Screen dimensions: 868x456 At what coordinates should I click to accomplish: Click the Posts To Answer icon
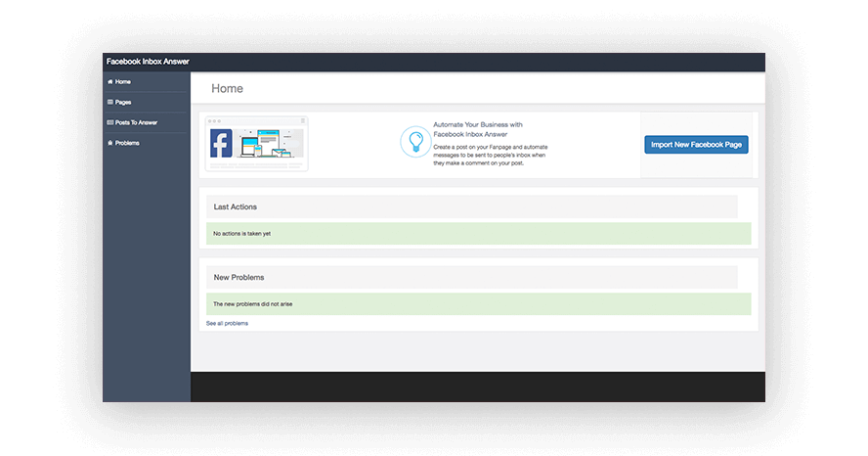coord(109,122)
